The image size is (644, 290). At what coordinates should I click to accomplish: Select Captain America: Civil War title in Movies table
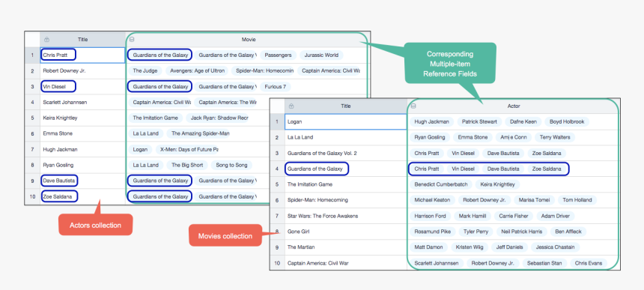pos(318,263)
